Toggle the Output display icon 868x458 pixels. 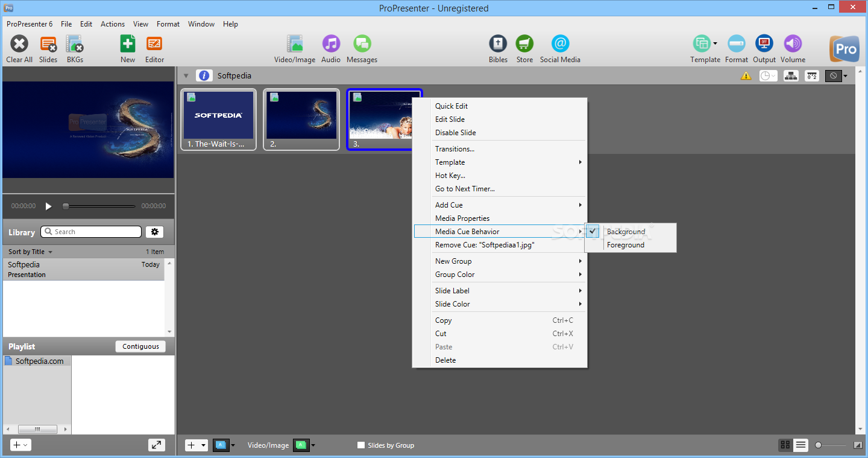click(764, 44)
